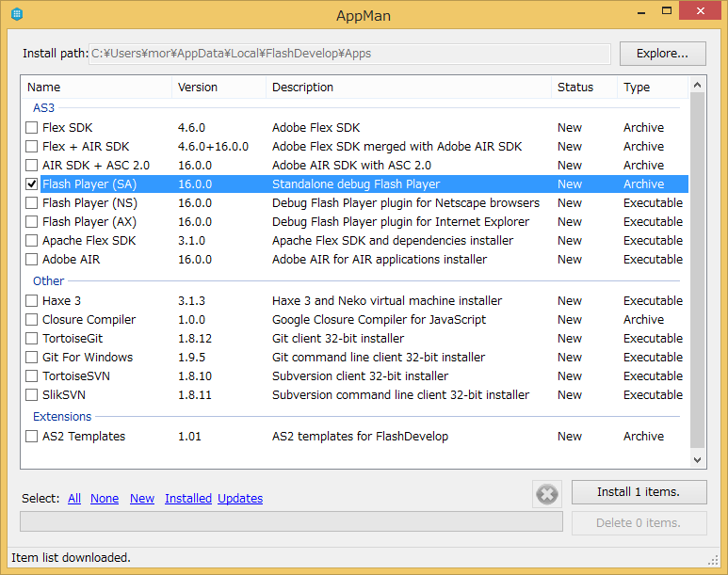Click the Delete 0 items button
Screen dimensions: 728x575
pyautogui.click(x=639, y=523)
